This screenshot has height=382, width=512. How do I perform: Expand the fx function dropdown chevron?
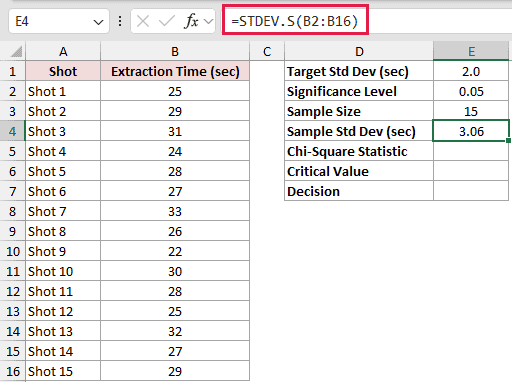tap(208, 22)
